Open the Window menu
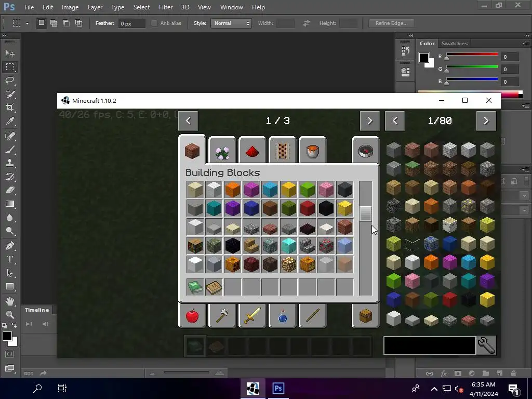This screenshot has height=399, width=532. [231, 7]
